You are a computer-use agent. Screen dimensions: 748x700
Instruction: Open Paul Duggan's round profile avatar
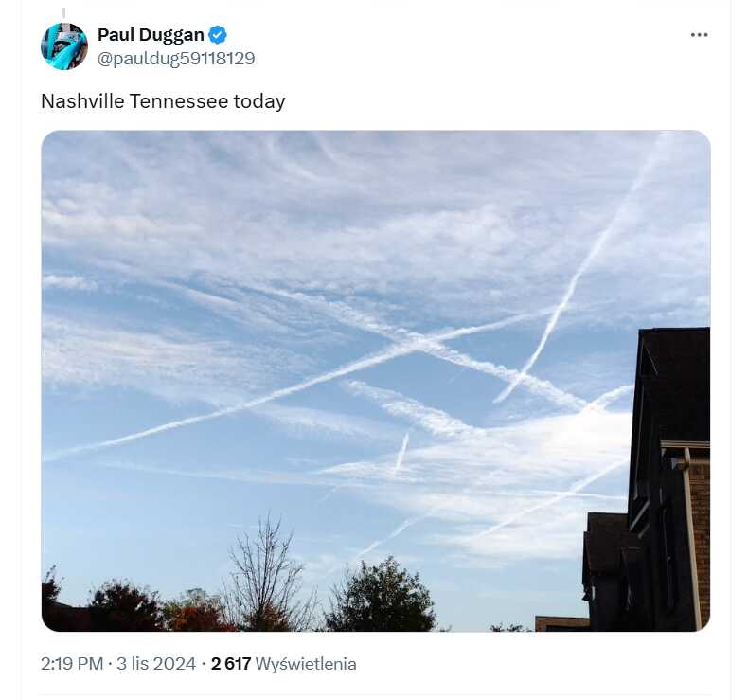click(x=64, y=46)
